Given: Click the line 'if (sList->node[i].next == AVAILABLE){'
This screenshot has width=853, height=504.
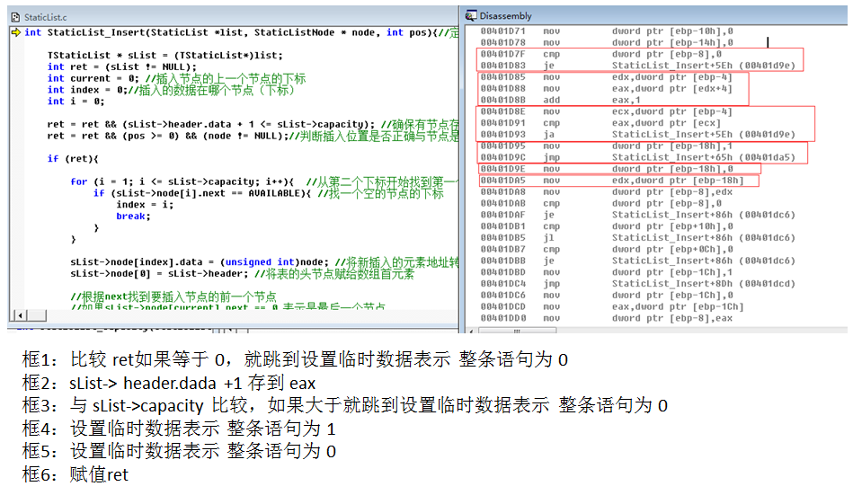Looking at the screenshot, I should tap(268, 193).
